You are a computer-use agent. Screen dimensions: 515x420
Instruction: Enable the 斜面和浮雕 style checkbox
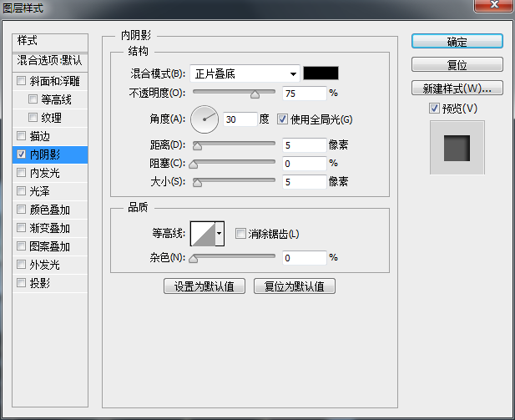(x=21, y=80)
